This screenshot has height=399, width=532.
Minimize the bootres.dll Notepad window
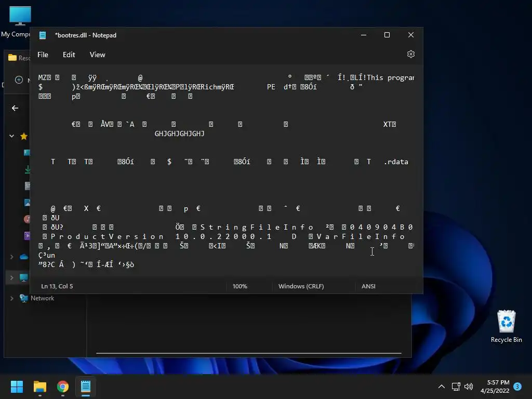364,35
